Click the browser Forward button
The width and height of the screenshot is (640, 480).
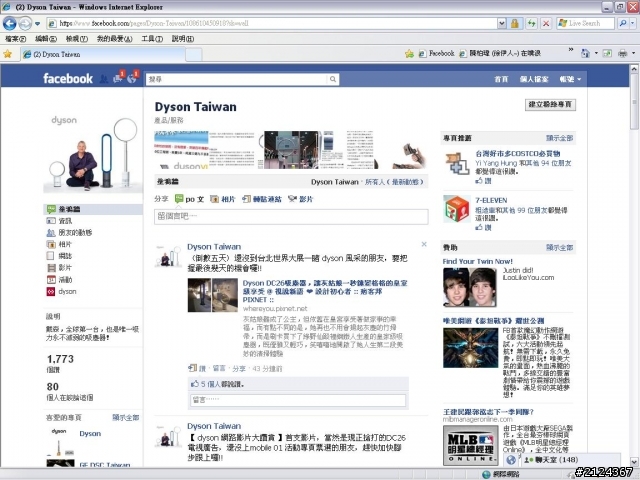click(x=25, y=24)
